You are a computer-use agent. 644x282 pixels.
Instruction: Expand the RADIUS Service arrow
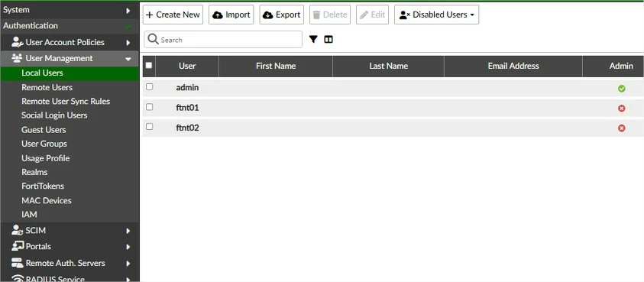pos(128,279)
